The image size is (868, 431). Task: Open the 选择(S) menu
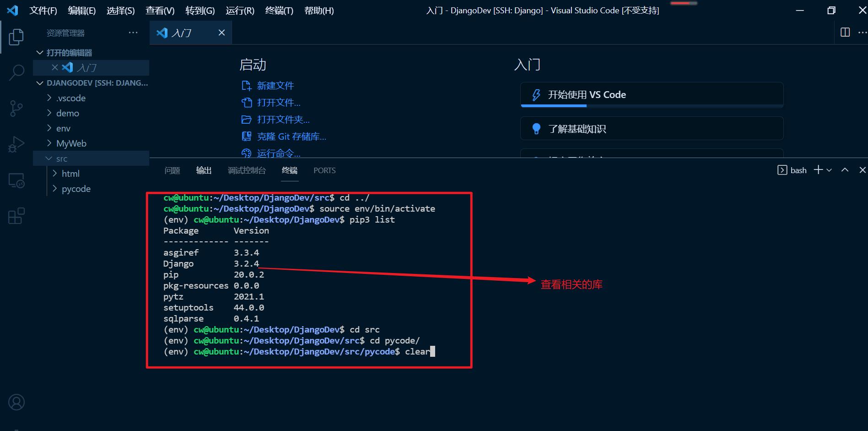[121, 11]
